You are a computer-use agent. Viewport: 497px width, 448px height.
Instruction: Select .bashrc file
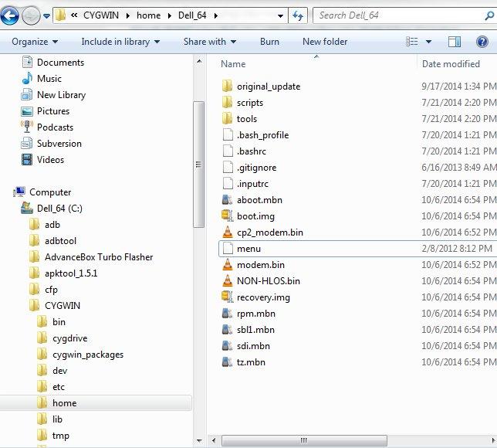[x=252, y=151]
